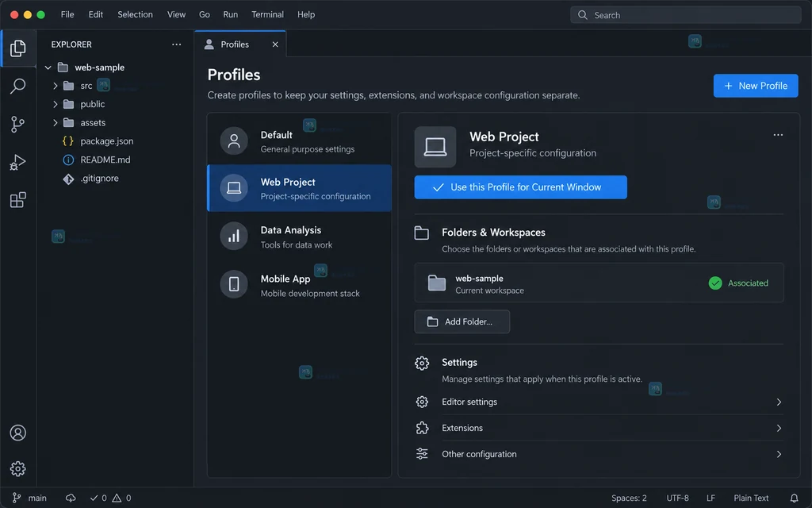This screenshot has width=812, height=508.
Task: Expand the public folder
Action: tap(56, 104)
